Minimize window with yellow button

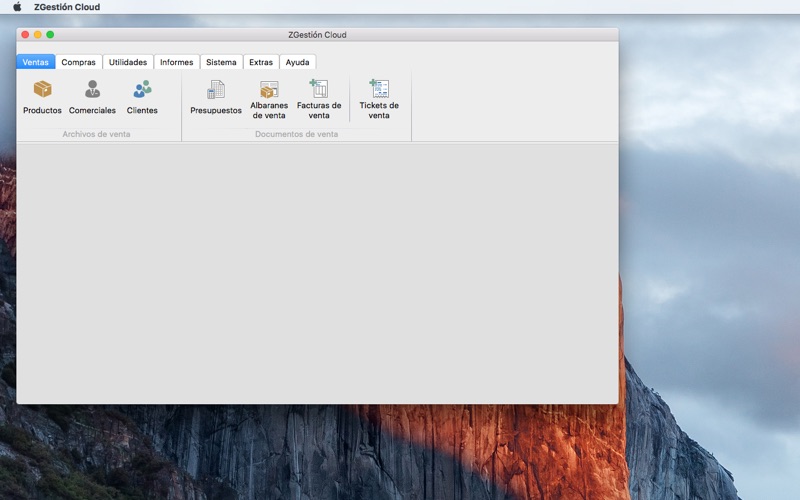click(x=38, y=35)
